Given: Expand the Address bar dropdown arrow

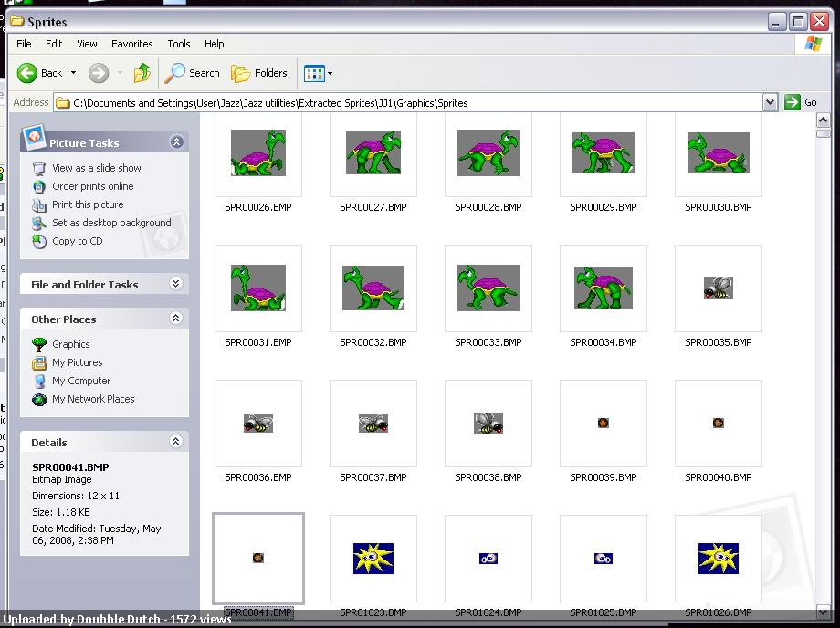Looking at the screenshot, I should click(770, 103).
